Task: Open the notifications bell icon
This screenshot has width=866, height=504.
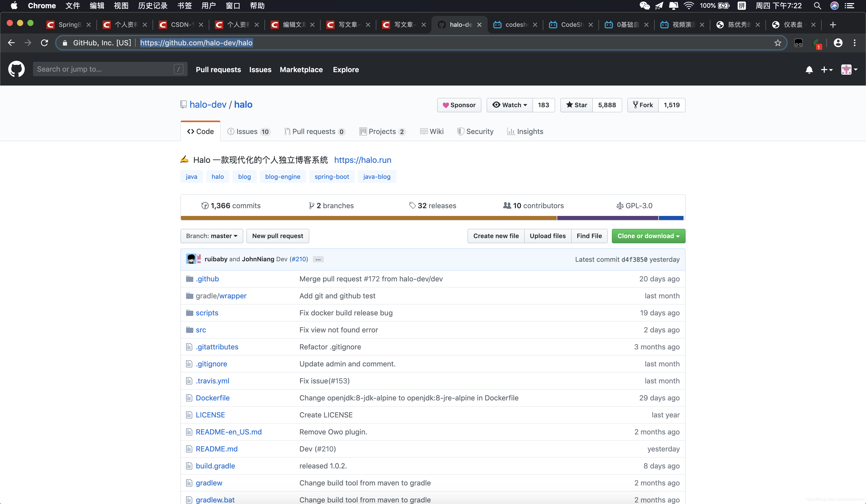Action: (x=809, y=70)
